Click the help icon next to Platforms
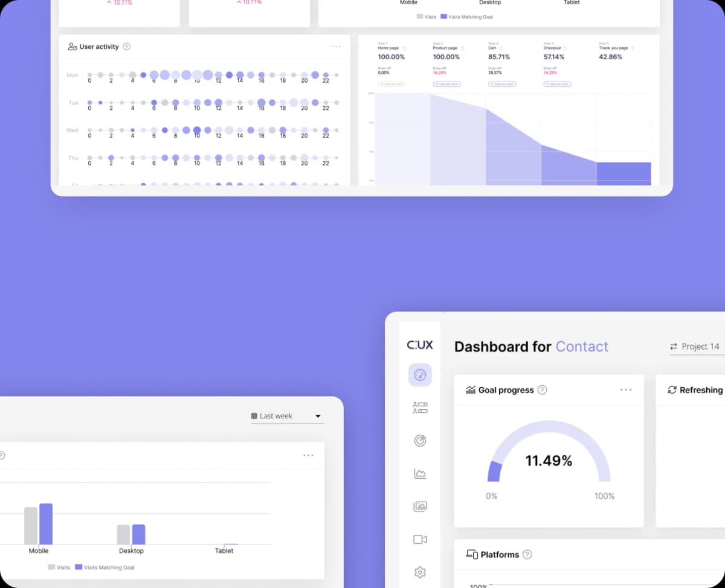This screenshot has width=725, height=588. (527, 554)
